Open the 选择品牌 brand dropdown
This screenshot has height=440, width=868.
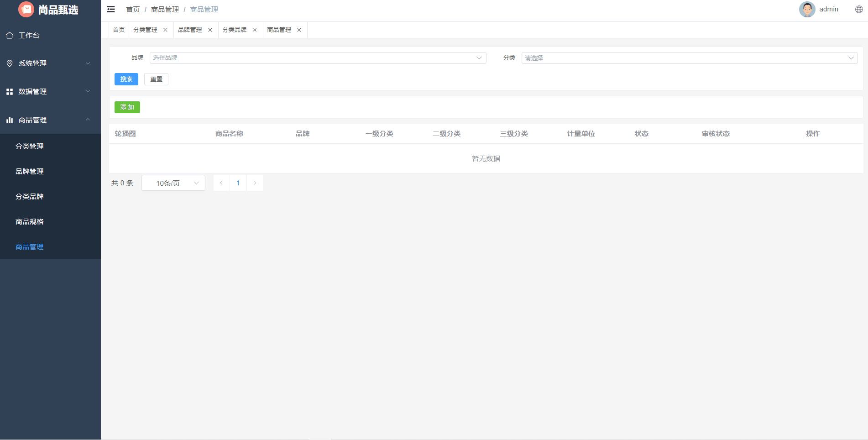[318, 58]
